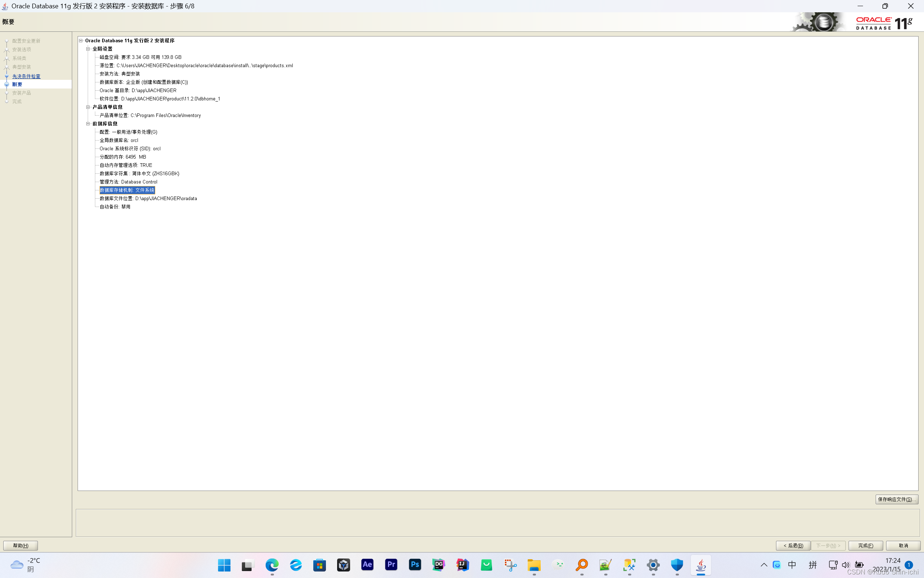Launch Adobe After Effects from taskbar
The width and height of the screenshot is (924, 578).
(367, 565)
